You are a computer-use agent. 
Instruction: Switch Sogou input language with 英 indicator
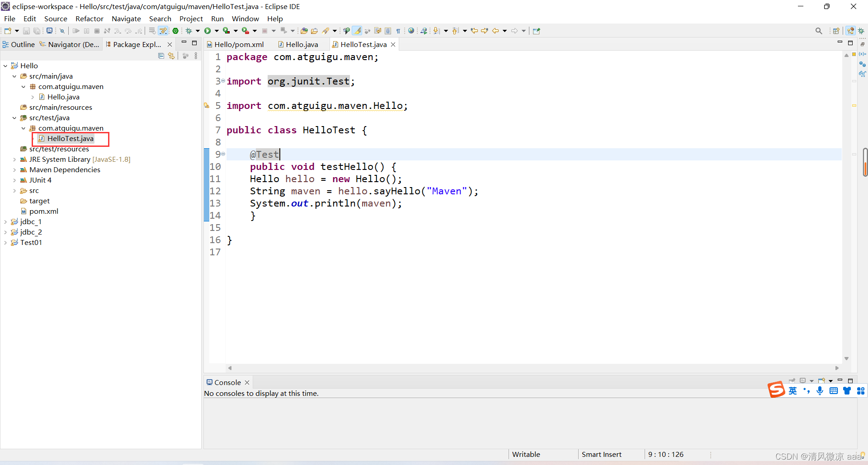(x=793, y=390)
